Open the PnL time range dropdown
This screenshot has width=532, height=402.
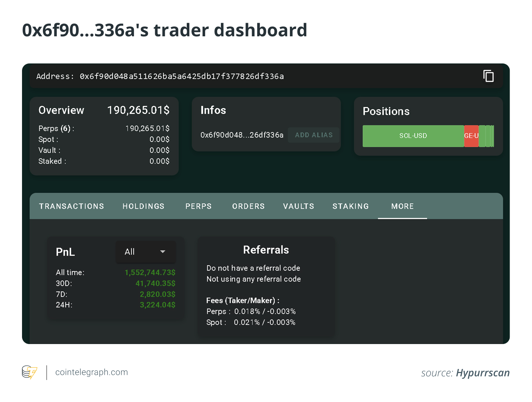[x=145, y=252]
